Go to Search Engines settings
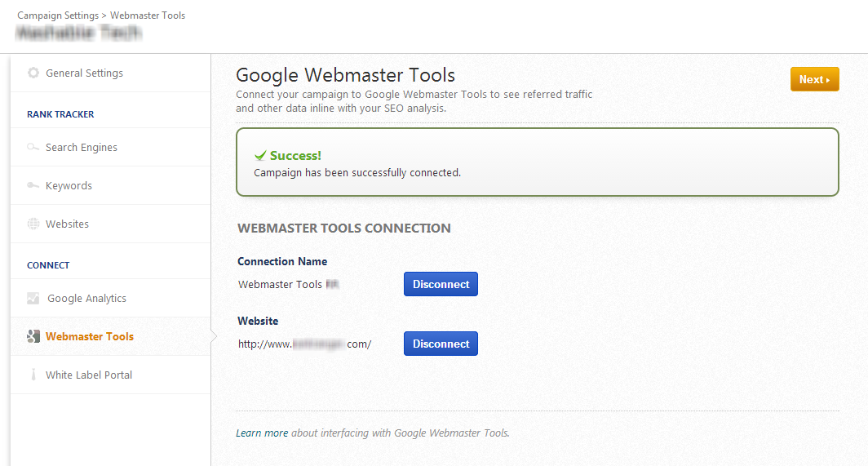 [82, 148]
